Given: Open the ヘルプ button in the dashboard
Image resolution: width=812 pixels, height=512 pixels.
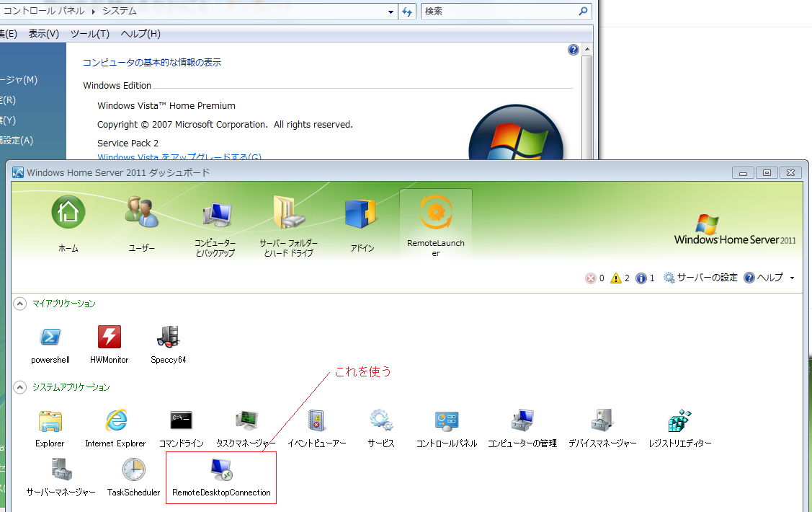Looking at the screenshot, I should (x=763, y=278).
